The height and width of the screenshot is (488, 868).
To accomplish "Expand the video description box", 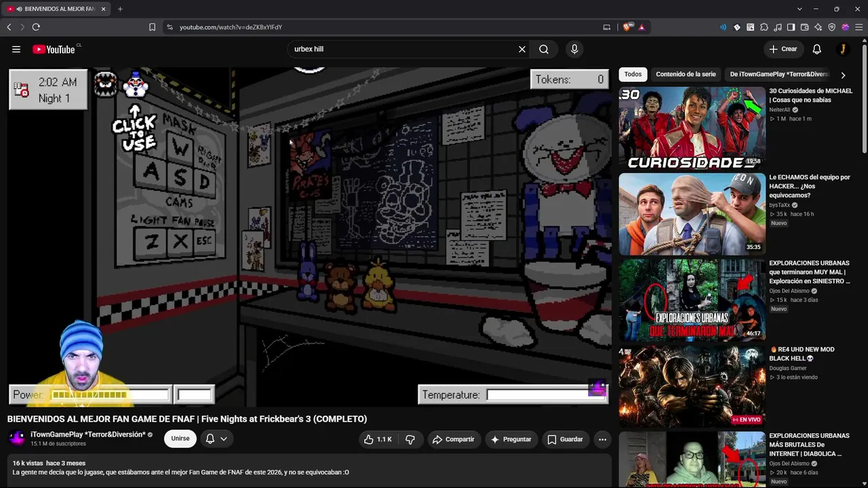I will pyautogui.click(x=309, y=471).
